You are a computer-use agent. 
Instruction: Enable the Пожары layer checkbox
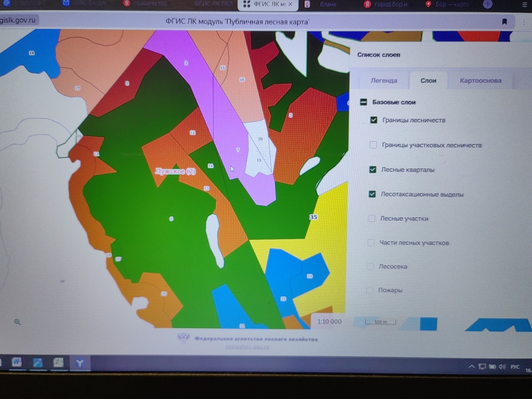[369, 290]
